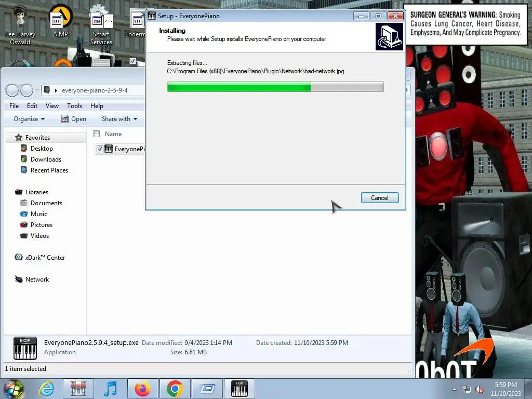
Task: Click the network tray icon
Action: coord(467,389)
